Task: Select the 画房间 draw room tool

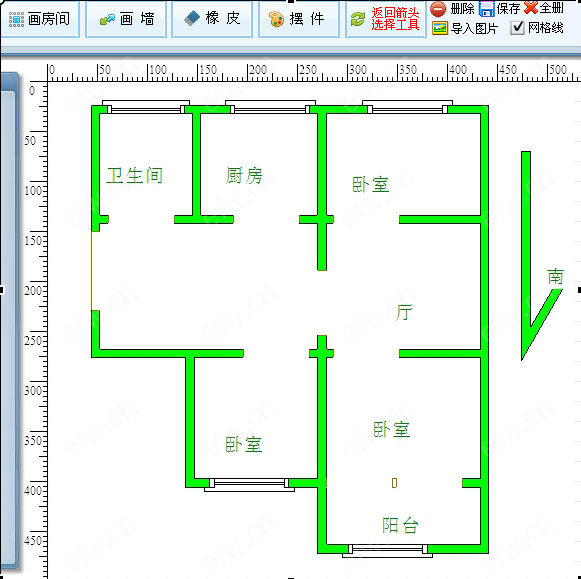Action: click(40, 19)
